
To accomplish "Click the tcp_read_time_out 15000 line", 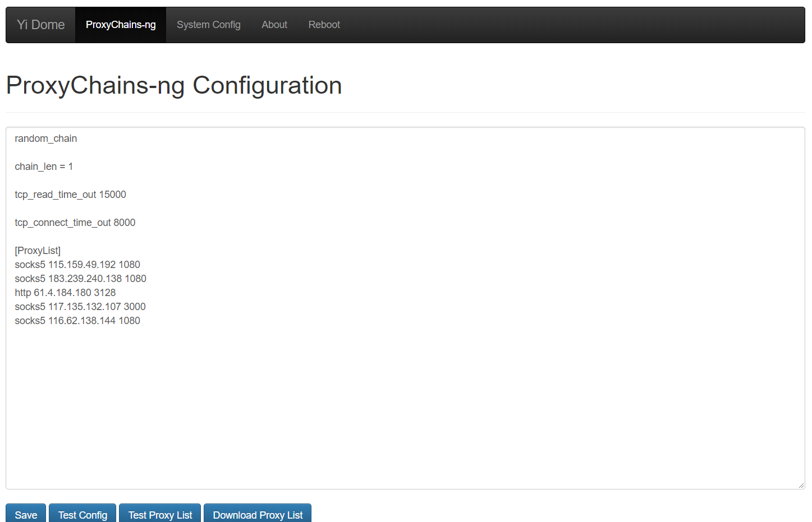I will [x=70, y=195].
